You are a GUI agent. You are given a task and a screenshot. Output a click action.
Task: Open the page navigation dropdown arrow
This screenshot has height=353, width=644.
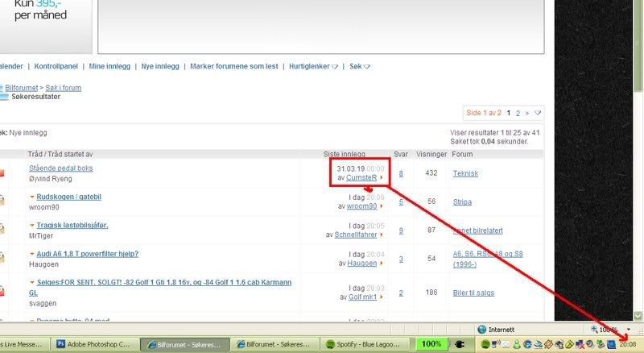[538, 113]
